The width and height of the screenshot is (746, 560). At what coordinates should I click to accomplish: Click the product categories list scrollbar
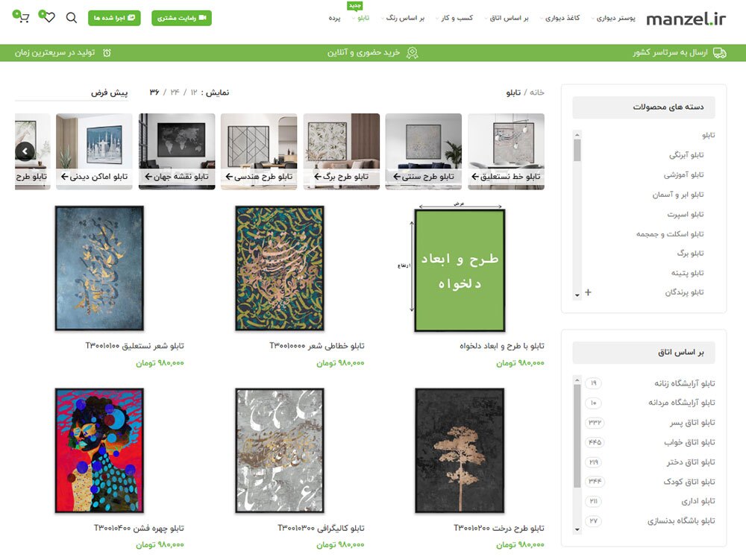(577, 214)
